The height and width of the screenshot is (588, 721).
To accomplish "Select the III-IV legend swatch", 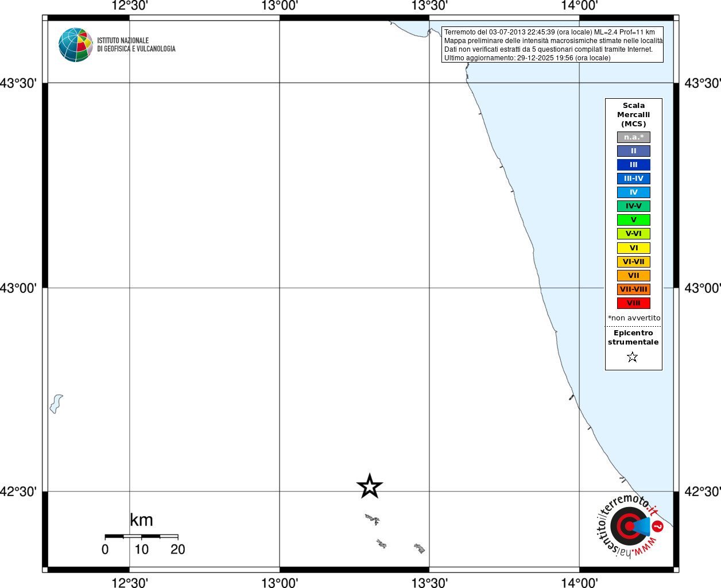I will [x=634, y=179].
